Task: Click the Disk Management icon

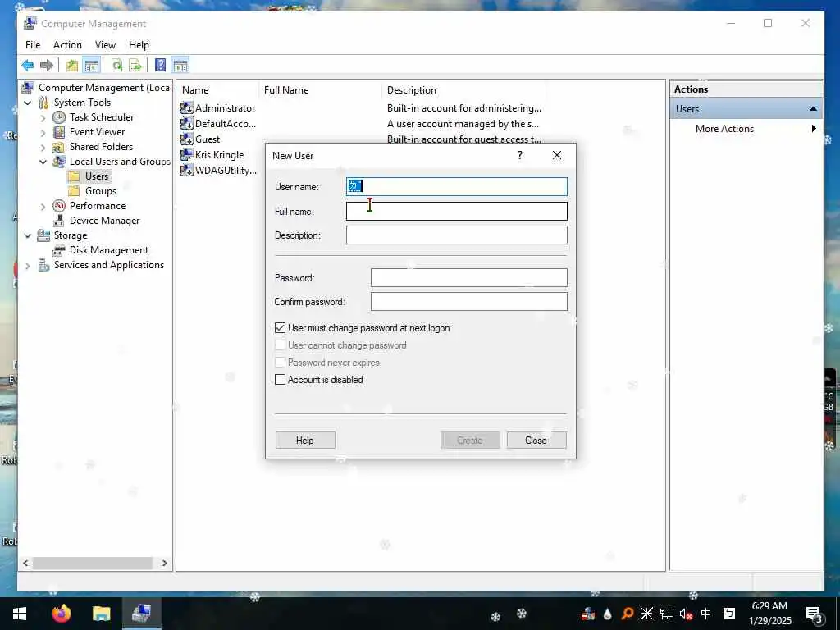Action: click(x=59, y=250)
